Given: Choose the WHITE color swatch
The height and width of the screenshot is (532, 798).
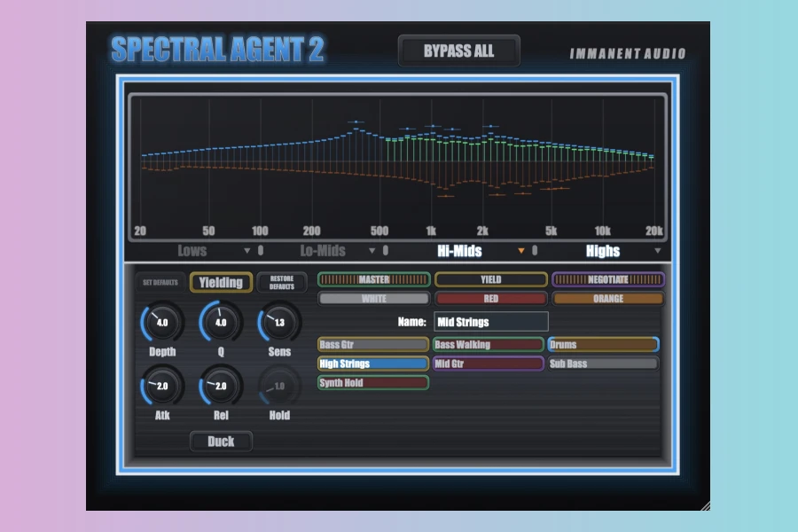Looking at the screenshot, I should 374,299.
